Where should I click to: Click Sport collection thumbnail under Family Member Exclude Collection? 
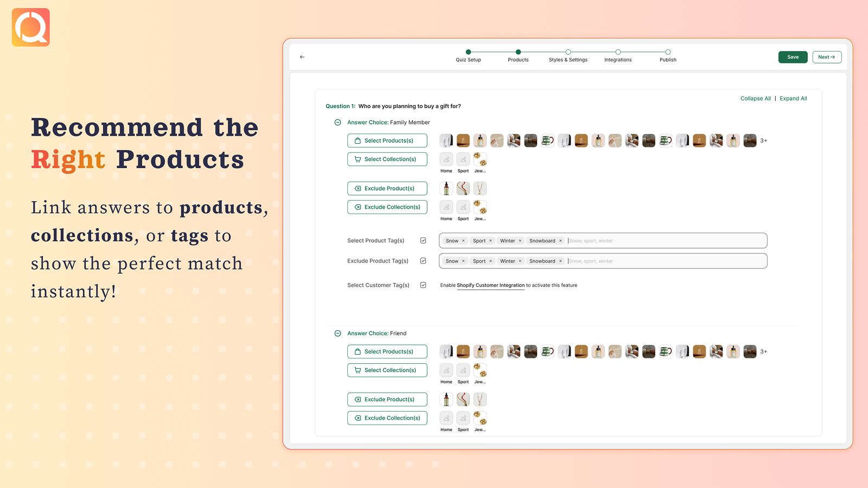click(x=463, y=207)
